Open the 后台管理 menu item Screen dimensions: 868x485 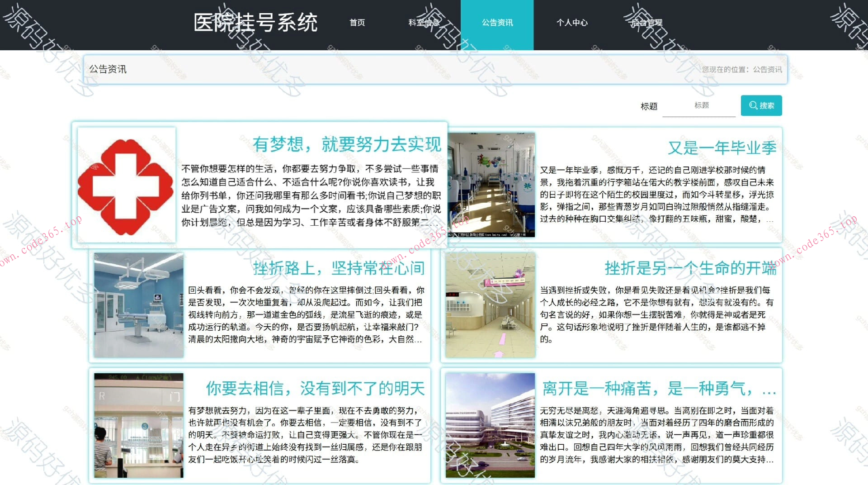pos(646,23)
